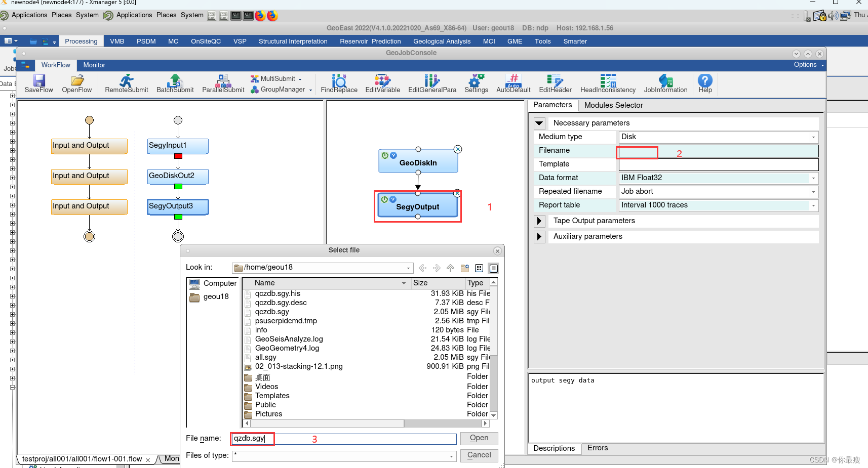Image resolution: width=868 pixels, height=468 pixels.
Task: Click the network display tray icon
Action: (x=845, y=16)
